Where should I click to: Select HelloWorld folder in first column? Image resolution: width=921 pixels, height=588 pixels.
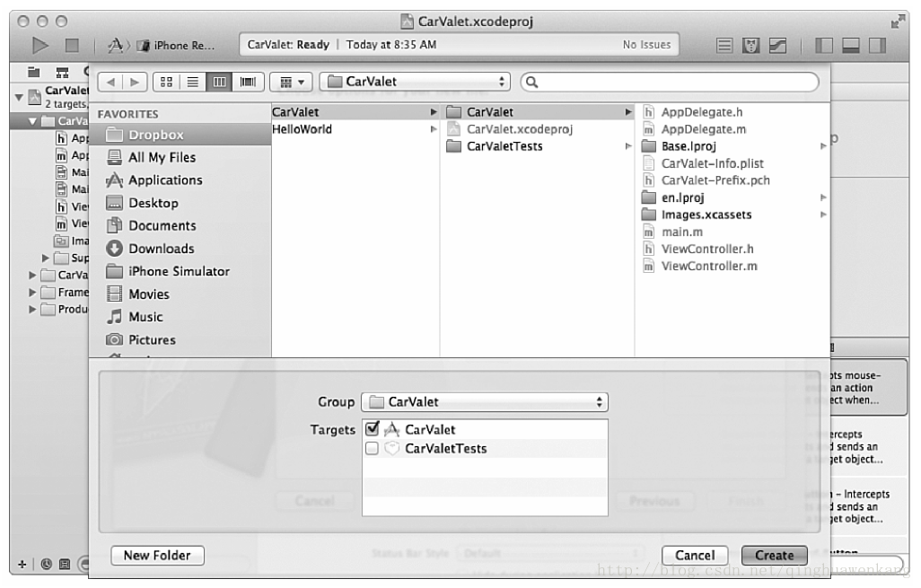pos(355,129)
